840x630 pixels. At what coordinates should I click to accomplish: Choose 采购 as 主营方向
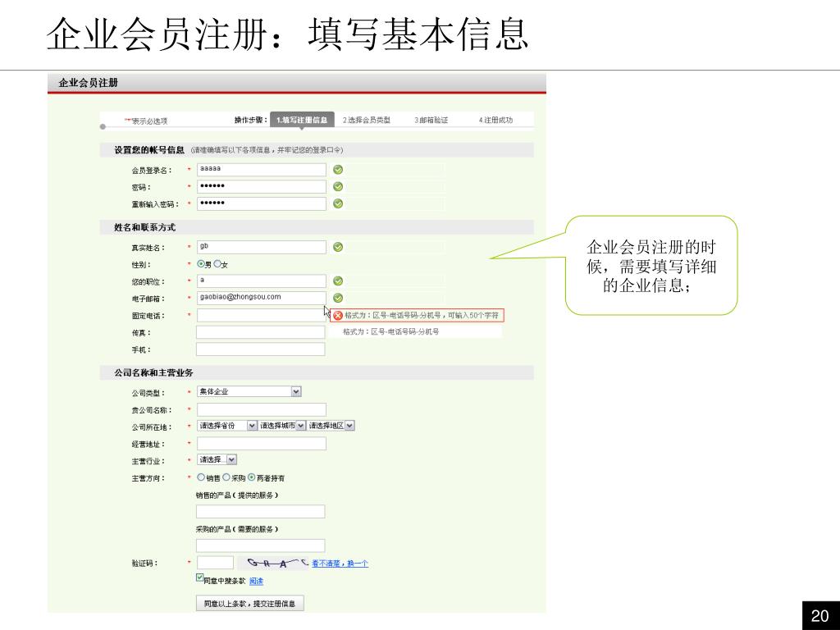point(226,477)
